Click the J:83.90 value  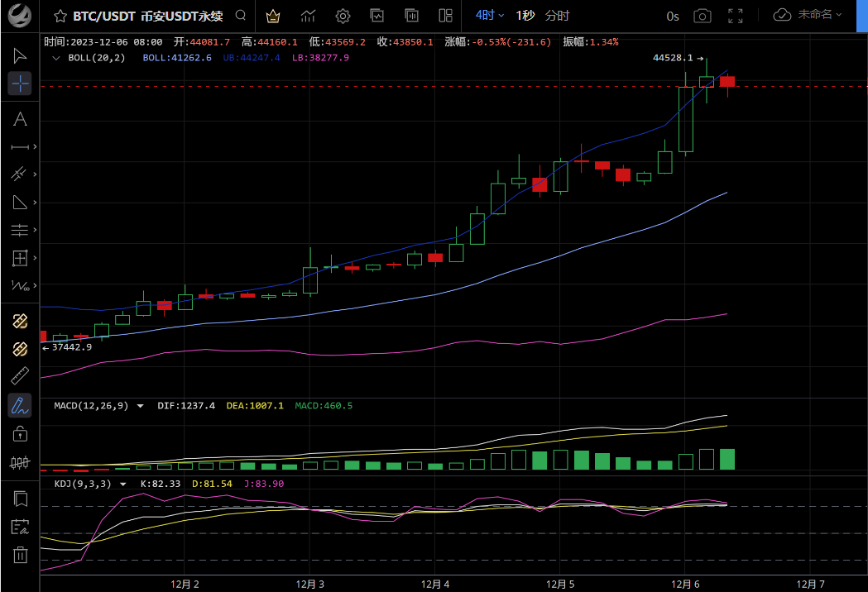[264, 484]
